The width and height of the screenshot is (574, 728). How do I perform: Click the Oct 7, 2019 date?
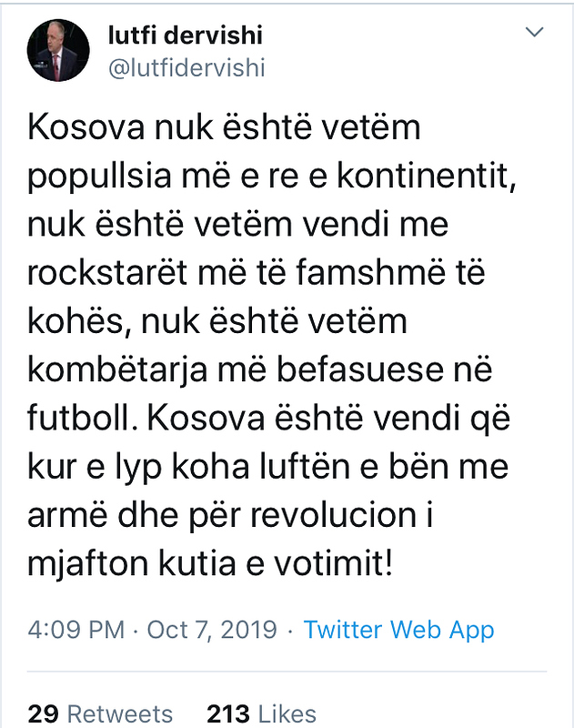214,630
